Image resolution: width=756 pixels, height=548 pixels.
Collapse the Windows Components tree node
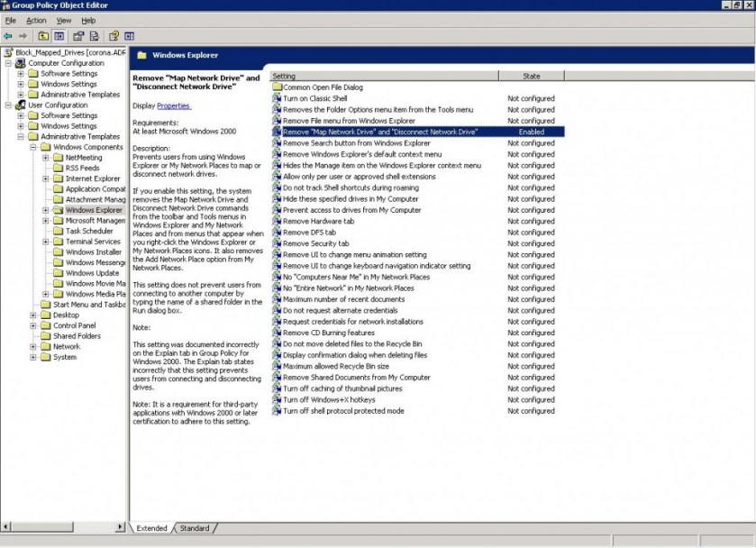(x=33, y=147)
